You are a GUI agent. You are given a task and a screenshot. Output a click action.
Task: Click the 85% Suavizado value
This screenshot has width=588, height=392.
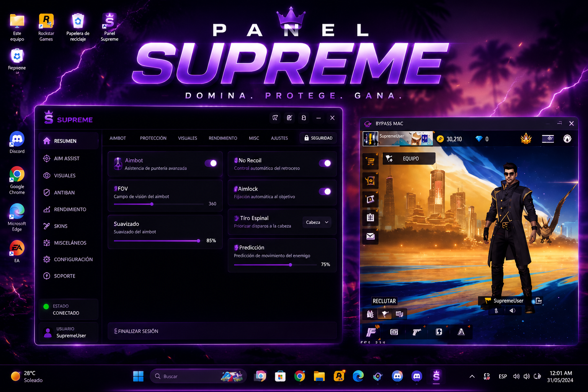pyautogui.click(x=211, y=241)
